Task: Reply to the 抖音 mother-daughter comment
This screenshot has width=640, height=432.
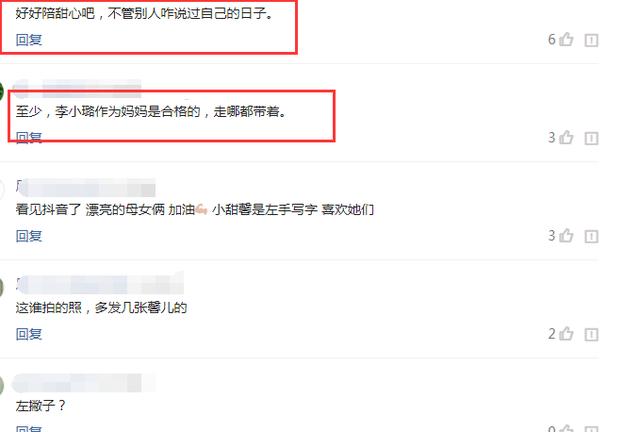Action: pyautogui.click(x=29, y=236)
